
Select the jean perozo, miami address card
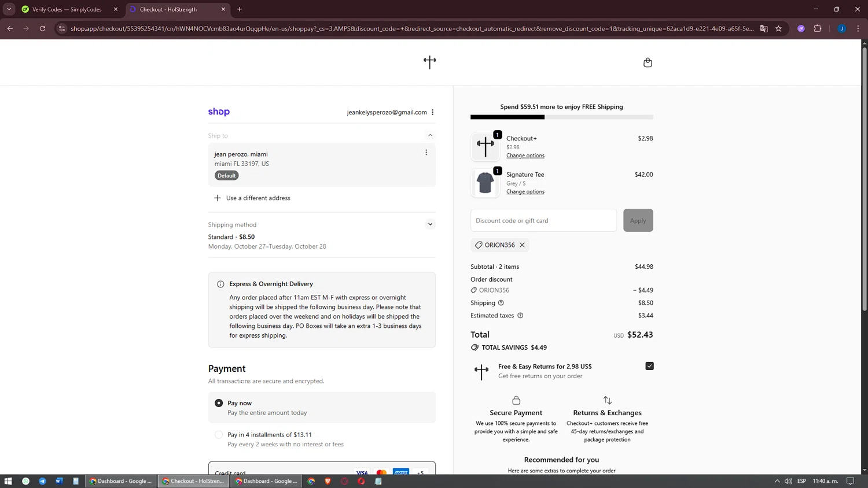[x=322, y=165]
